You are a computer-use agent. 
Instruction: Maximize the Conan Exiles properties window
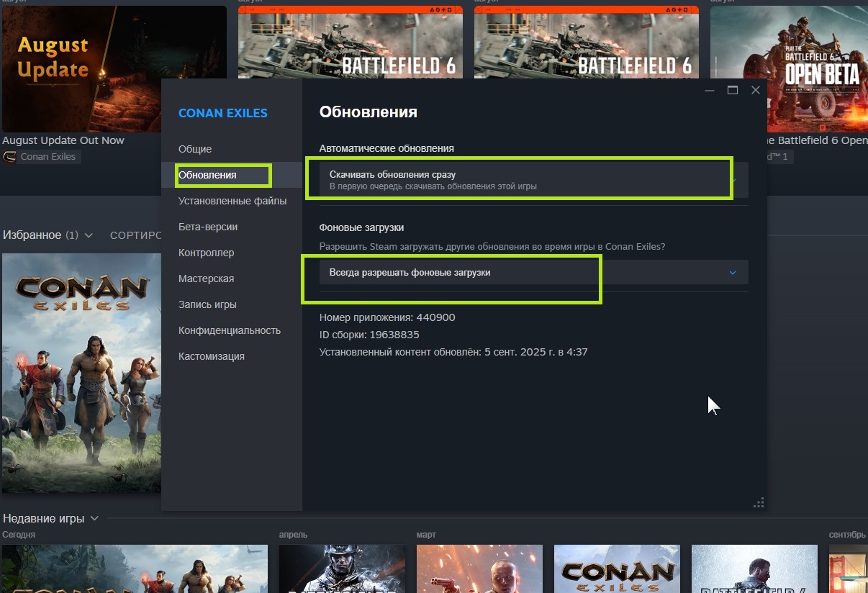pos(733,90)
